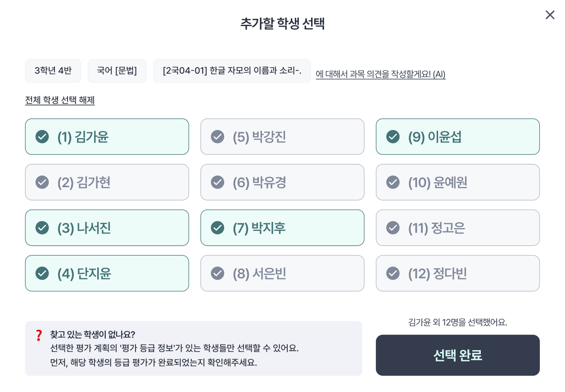Click 전체 학생 선택 해제 link
565x392 pixels.
(x=60, y=100)
